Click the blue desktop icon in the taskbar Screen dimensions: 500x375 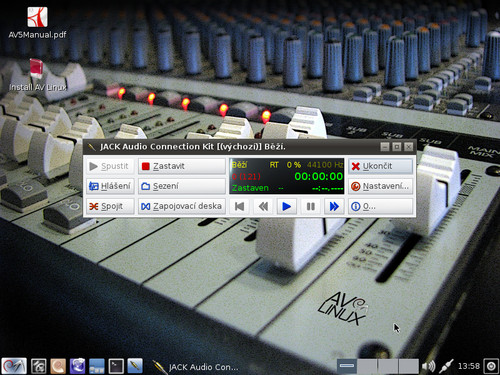(x=97, y=366)
